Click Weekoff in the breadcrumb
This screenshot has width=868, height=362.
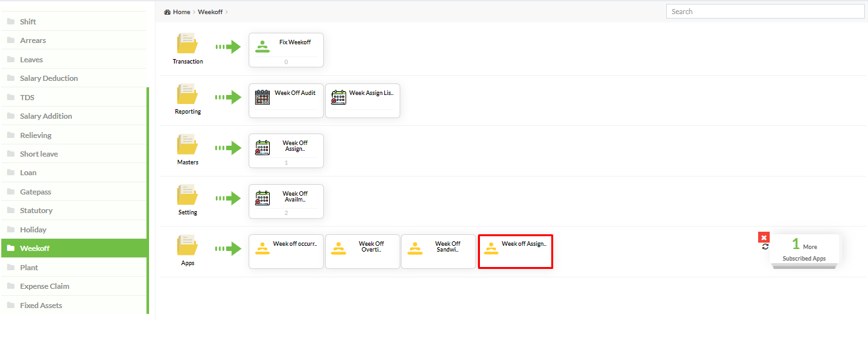[210, 12]
